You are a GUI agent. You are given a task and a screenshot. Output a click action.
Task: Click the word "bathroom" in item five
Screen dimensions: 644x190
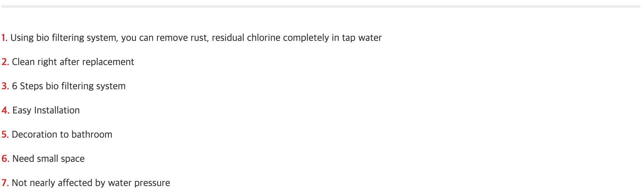coord(92,134)
